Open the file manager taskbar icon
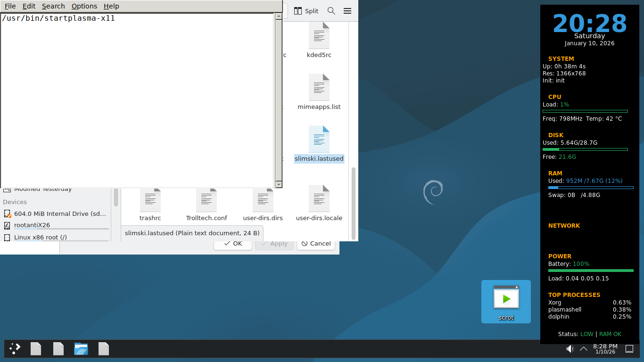 tap(81, 349)
